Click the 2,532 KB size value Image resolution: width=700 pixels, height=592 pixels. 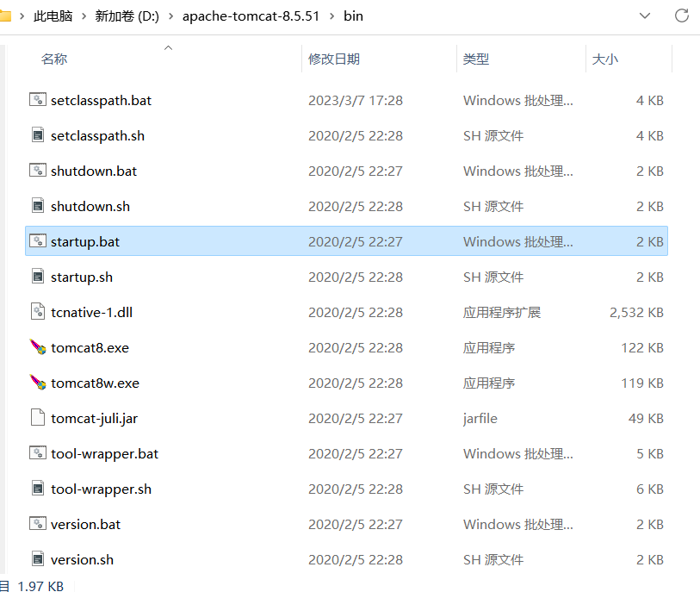pos(636,312)
